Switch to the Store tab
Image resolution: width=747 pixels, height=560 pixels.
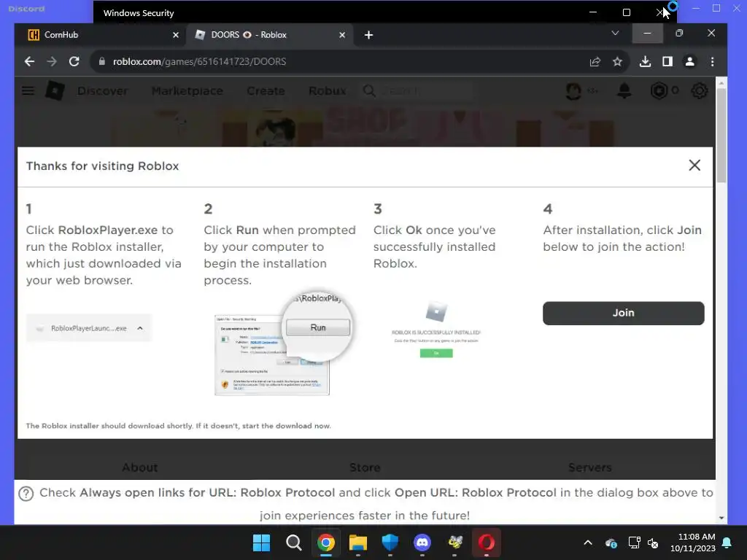[365, 467]
